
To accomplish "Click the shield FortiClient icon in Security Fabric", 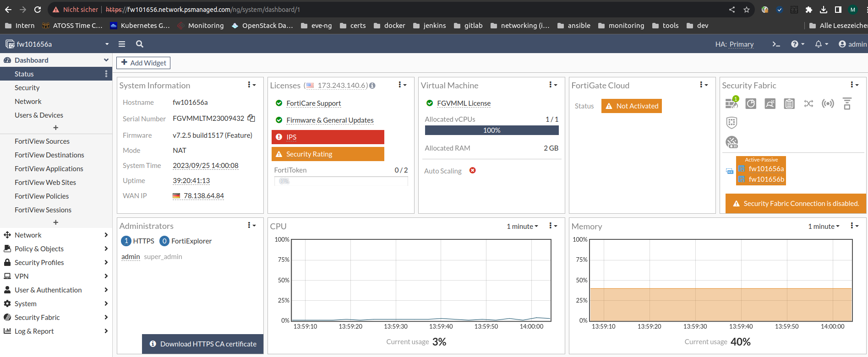I will point(732,123).
